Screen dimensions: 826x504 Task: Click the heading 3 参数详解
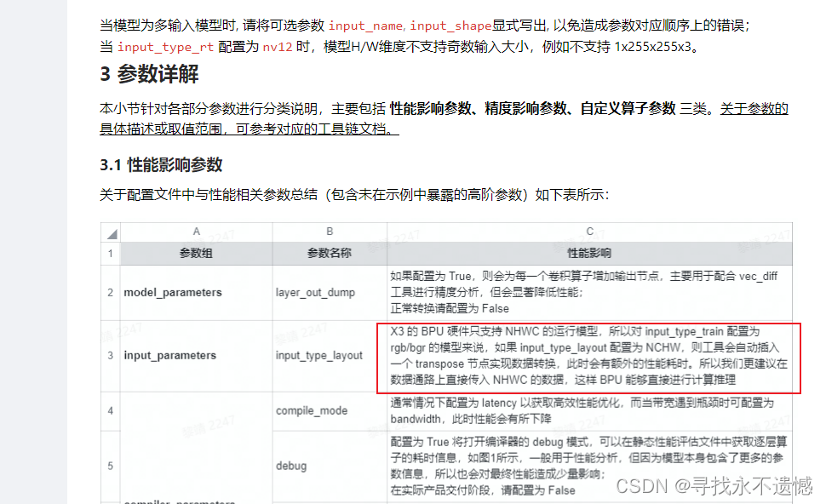click(149, 74)
